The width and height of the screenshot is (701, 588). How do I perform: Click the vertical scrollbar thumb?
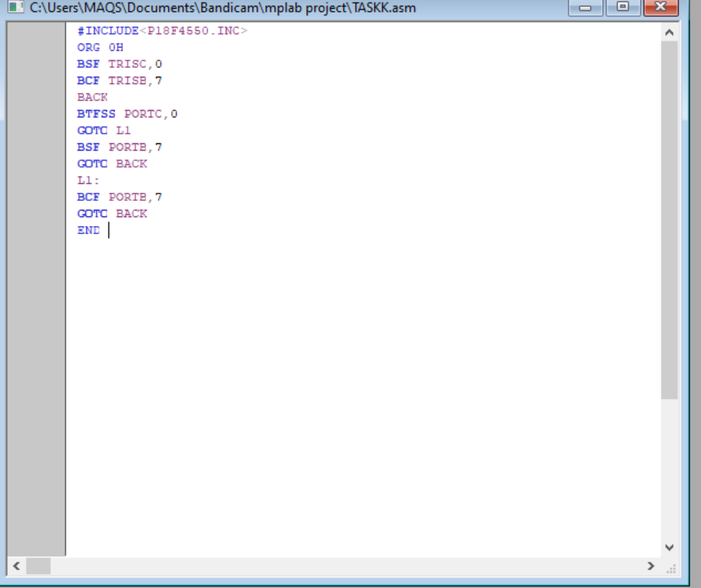tap(669, 220)
